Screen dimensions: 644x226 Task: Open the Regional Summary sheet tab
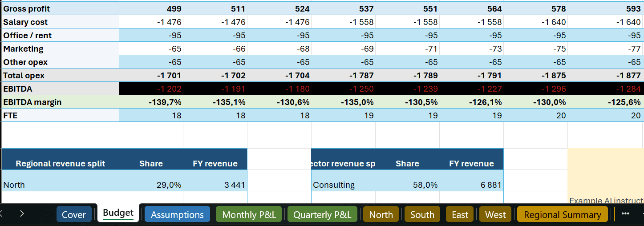pyautogui.click(x=563, y=215)
